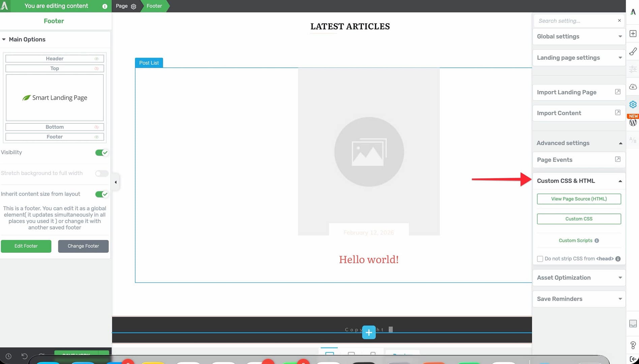
Task: Click the cloud download templates icon
Action: [633, 87]
